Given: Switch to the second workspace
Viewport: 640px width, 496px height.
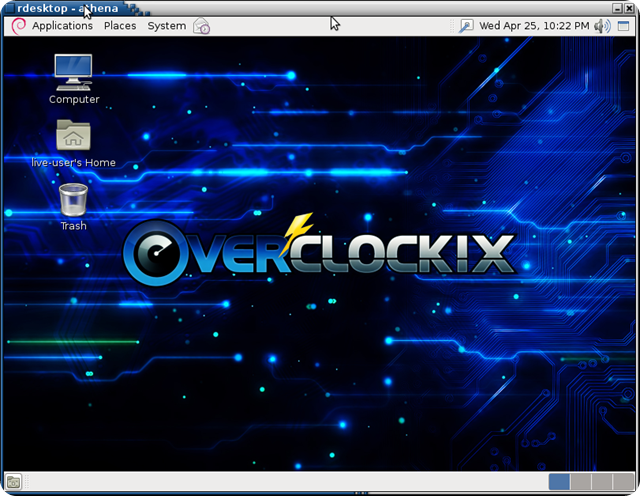Looking at the screenshot, I should (580, 482).
